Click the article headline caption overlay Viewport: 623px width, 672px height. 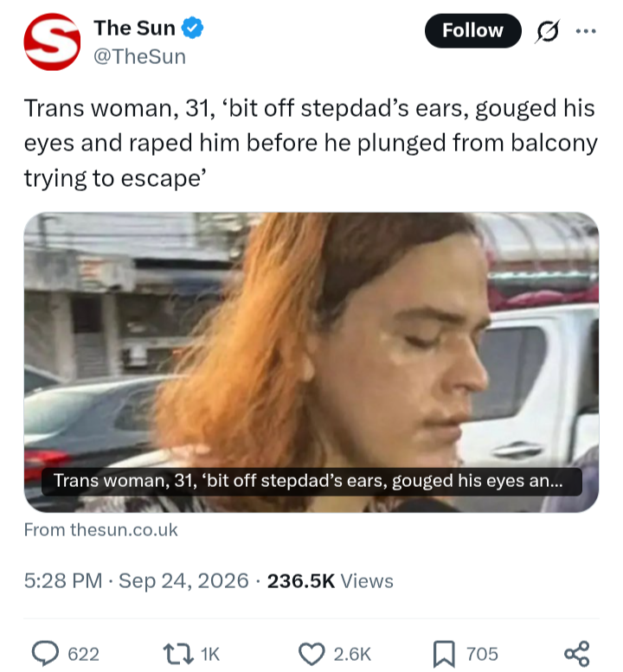point(311,482)
